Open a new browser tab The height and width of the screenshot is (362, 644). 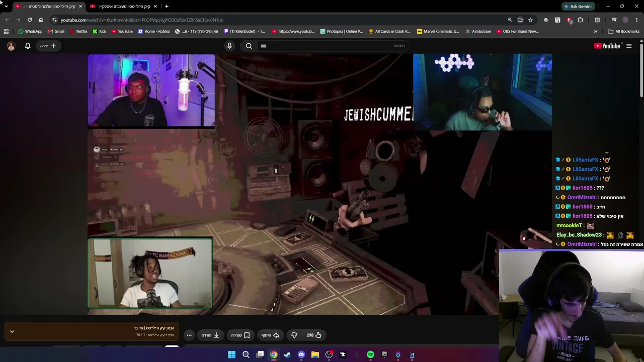coord(167,7)
